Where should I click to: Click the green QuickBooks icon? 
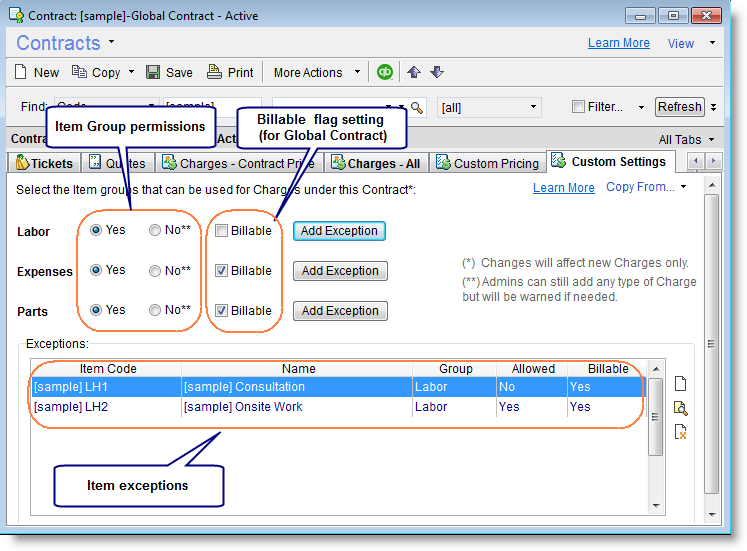tap(385, 72)
